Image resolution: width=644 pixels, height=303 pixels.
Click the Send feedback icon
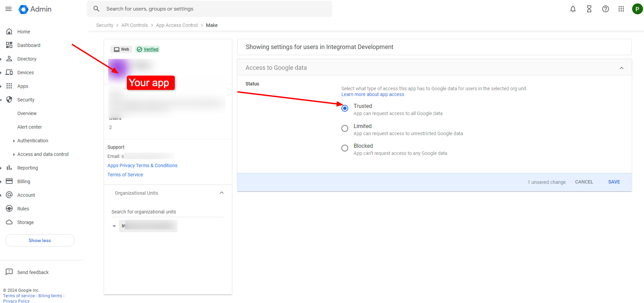9,272
